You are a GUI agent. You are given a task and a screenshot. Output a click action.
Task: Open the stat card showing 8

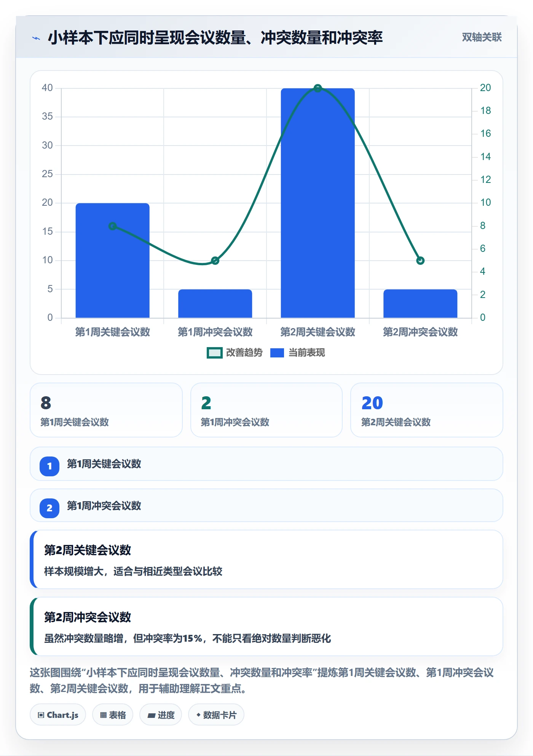click(106, 410)
